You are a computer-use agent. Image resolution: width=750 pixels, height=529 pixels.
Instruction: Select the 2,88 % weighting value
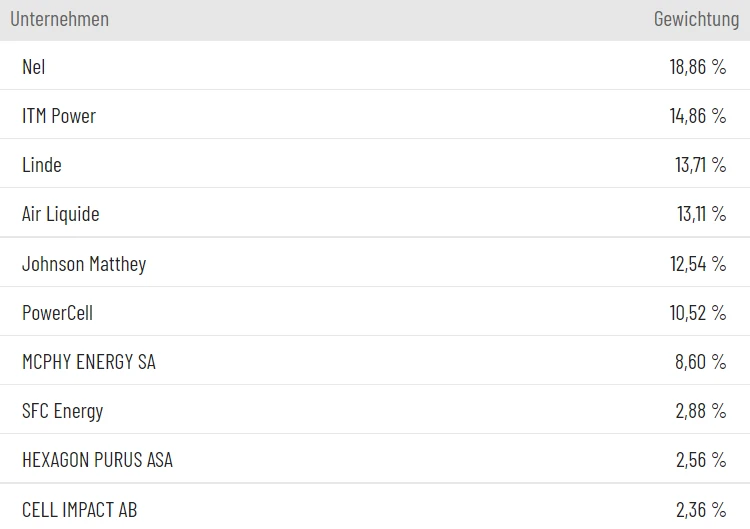tap(701, 411)
